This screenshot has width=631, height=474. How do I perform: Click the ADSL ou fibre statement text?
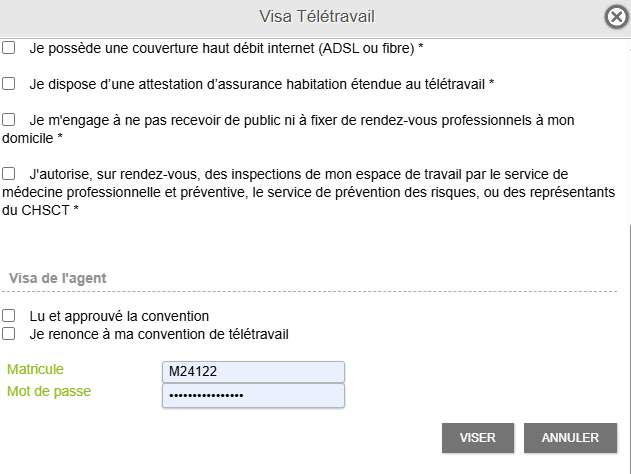226,48
